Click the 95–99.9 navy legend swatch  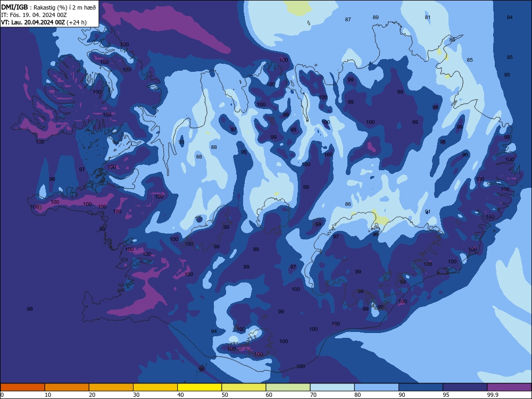coord(465,387)
